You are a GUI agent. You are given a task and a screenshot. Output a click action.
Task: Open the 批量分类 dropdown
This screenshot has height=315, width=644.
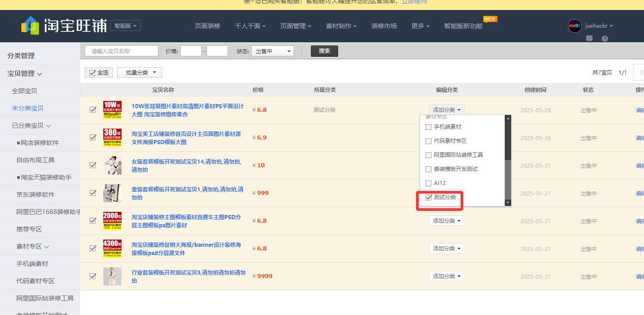[139, 73]
